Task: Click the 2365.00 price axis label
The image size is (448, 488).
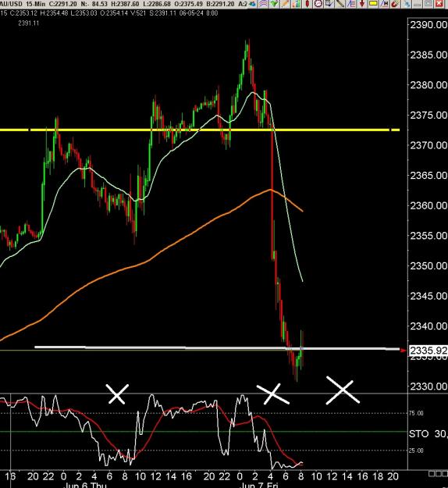Action: click(x=428, y=175)
